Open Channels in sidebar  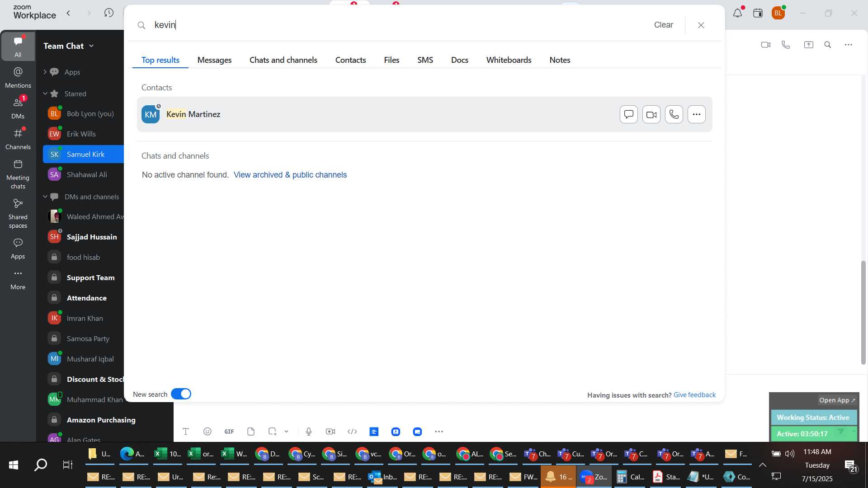point(18,139)
